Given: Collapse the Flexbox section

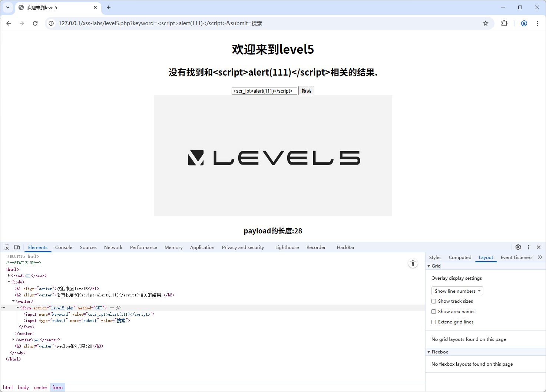Looking at the screenshot, I should (x=429, y=352).
